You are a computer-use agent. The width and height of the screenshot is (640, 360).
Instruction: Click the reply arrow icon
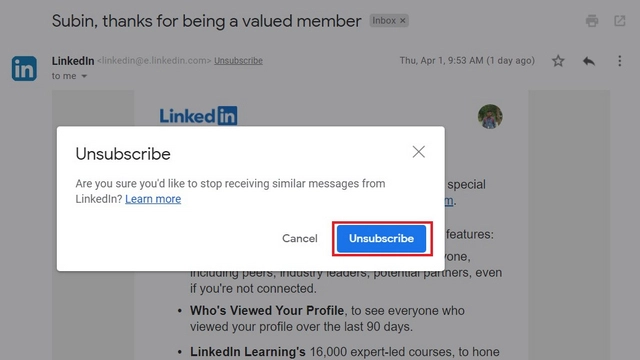589,61
